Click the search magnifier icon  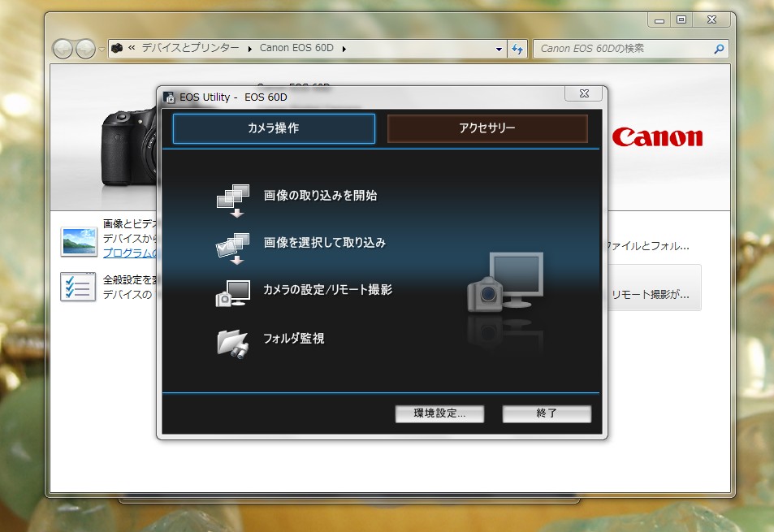(719, 49)
